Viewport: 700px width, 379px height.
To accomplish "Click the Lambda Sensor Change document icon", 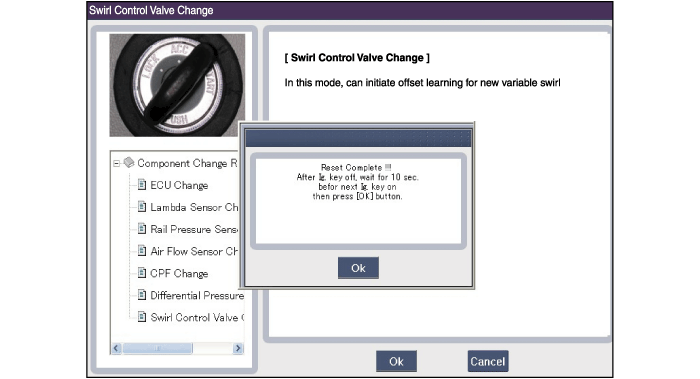I will pos(142,206).
